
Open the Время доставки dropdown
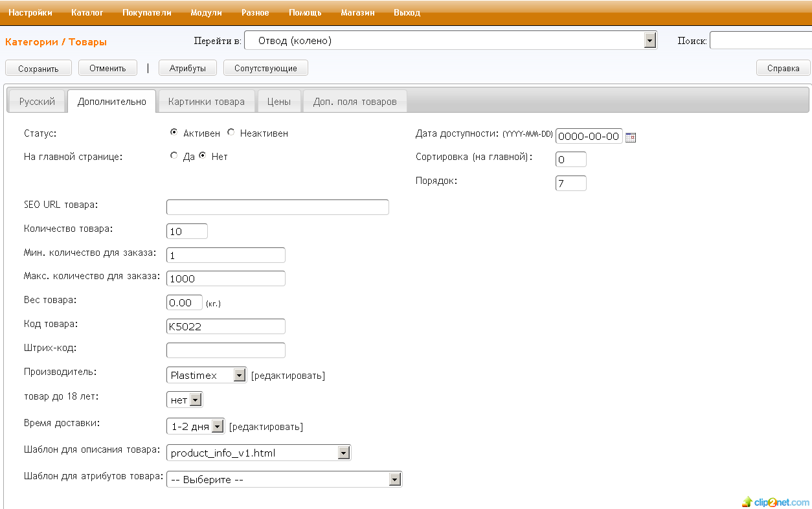pos(217,426)
